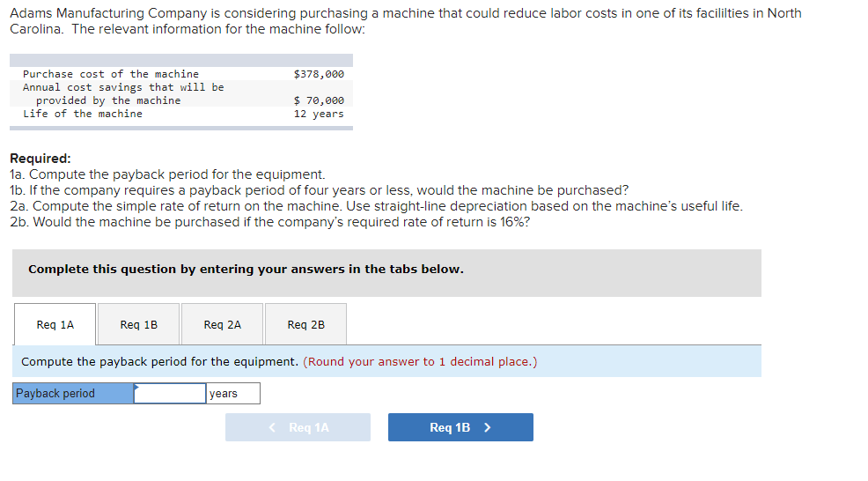The image size is (868, 481).
Task: Click the left chevron on Req 1A button
Action: click(272, 427)
